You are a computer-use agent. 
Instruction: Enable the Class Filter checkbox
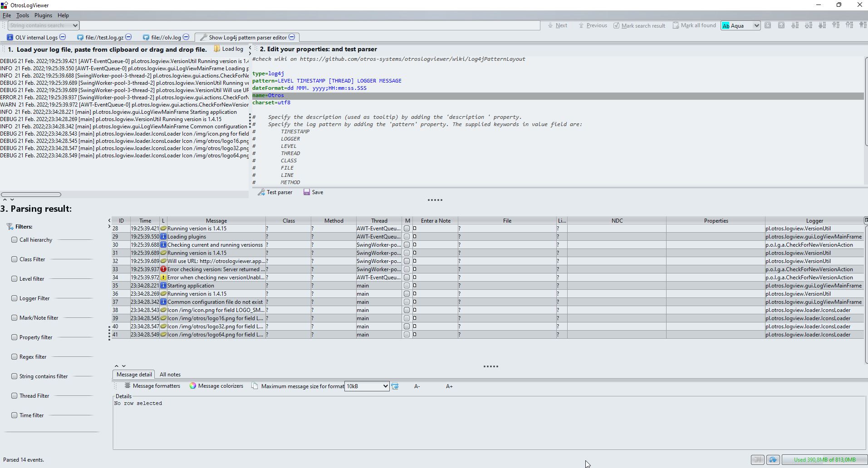(x=15, y=259)
